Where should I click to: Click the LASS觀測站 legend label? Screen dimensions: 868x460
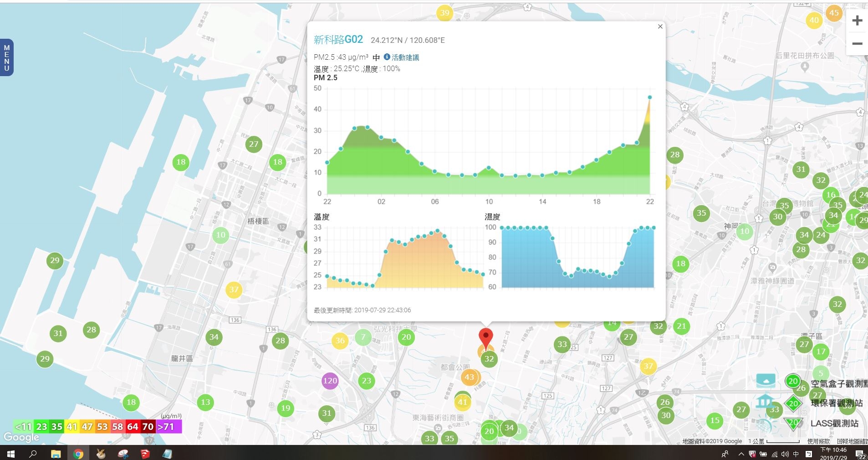tap(834, 424)
